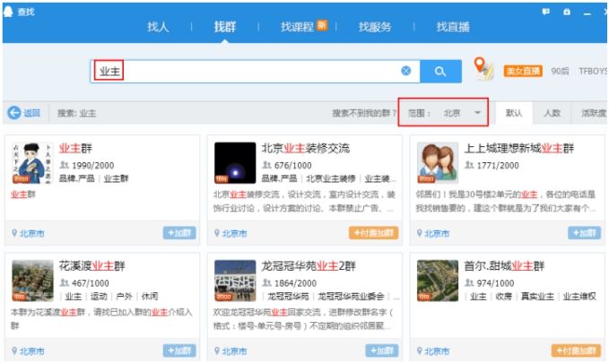Image resolution: width=609 pixels, height=364 pixels.
Task: Click 付费加群 for 北京业主装修交流
Action: (x=374, y=233)
